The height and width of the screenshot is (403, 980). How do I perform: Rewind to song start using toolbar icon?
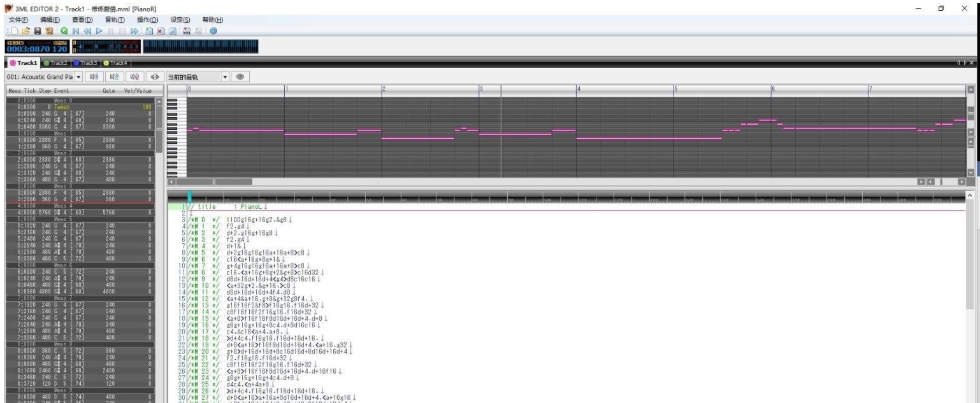coord(76,31)
